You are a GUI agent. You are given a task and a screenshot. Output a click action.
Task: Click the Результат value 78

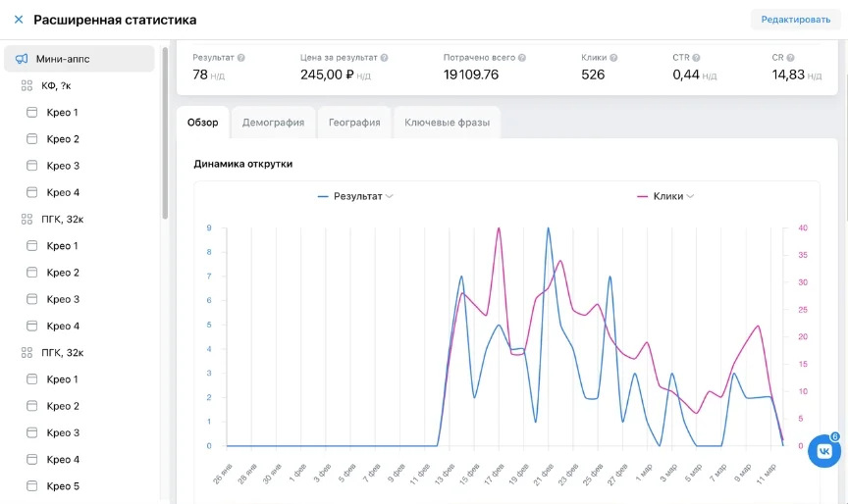pyautogui.click(x=200, y=75)
